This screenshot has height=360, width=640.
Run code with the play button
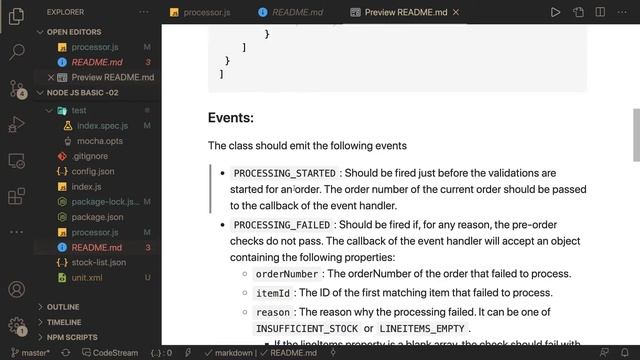pyautogui.click(x=555, y=12)
